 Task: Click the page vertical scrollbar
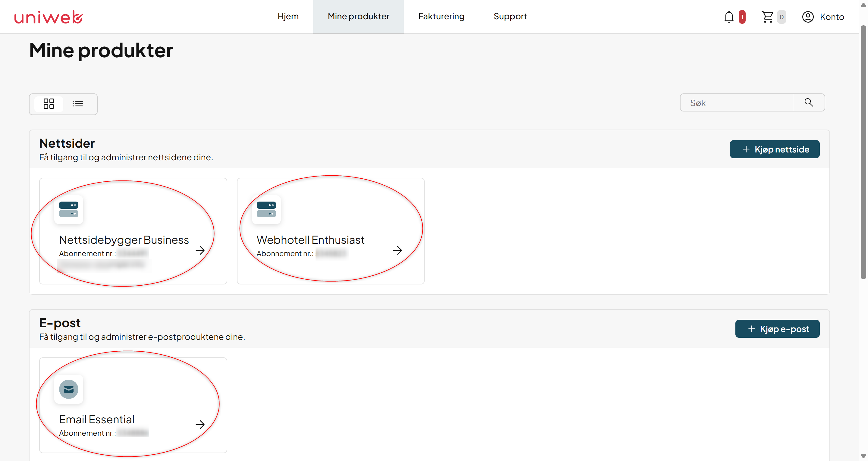point(863,152)
